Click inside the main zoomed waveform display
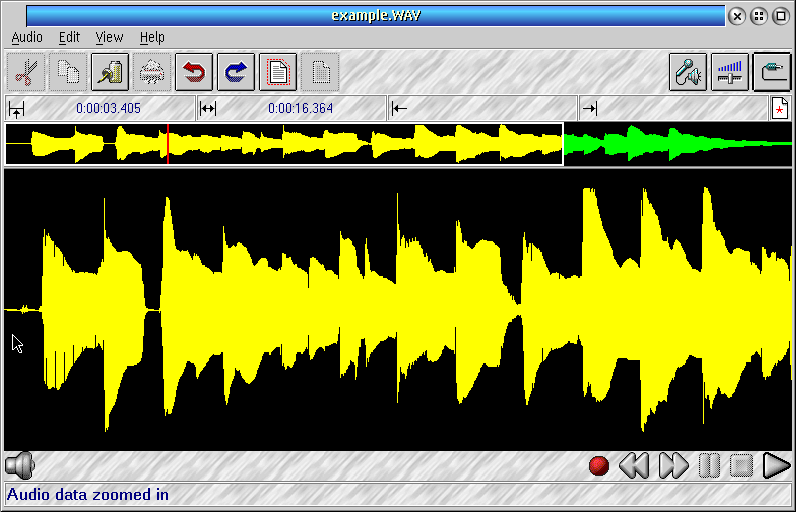Image resolution: width=796 pixels, height=512 pixels. [398, 310]
